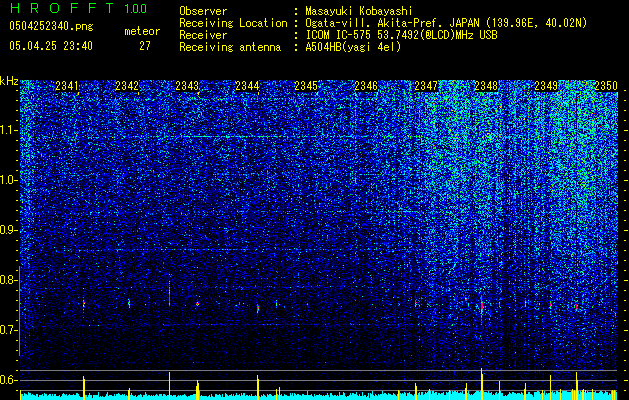Click the Receiving Location value Ogata-vill. Akita-Pref.
629x400 pixels.
point(373,23)
